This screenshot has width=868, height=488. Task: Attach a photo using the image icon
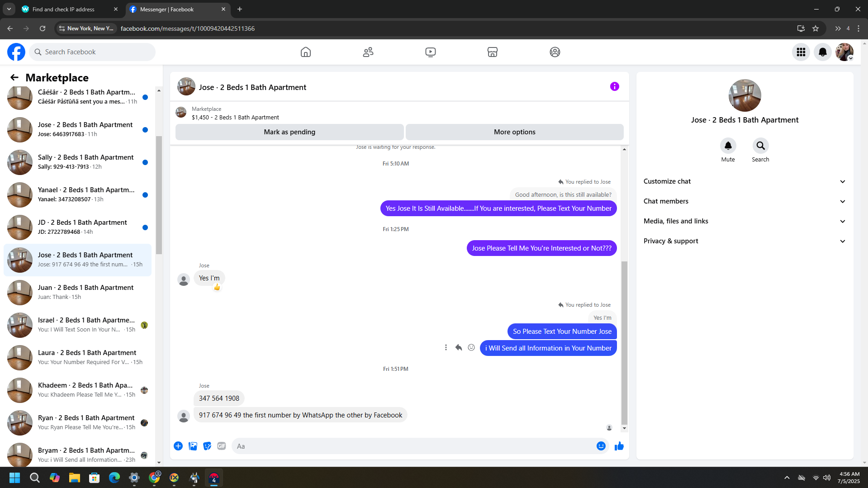pos(193,446)
